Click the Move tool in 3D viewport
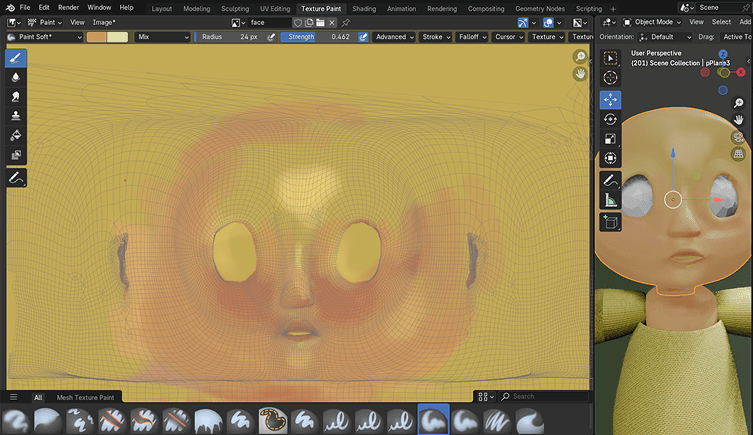The image size is (753, 435). [610, 99]
